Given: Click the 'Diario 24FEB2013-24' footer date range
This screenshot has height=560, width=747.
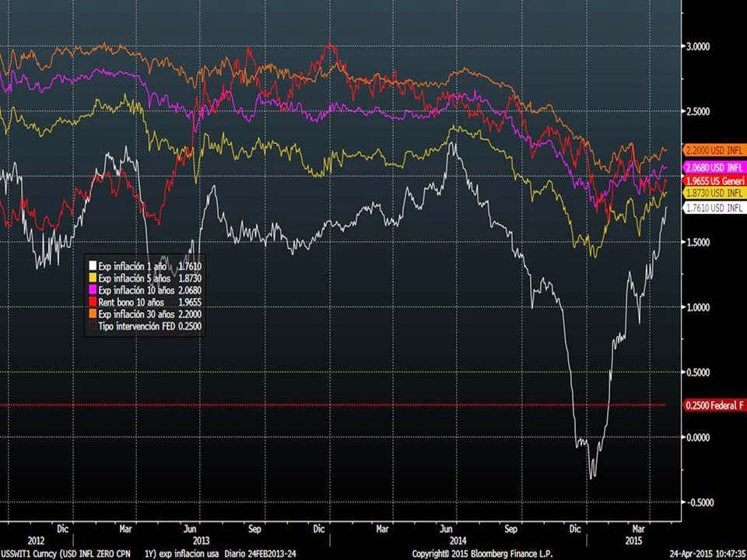Looking at the screenshot, I should pos(260,555).
